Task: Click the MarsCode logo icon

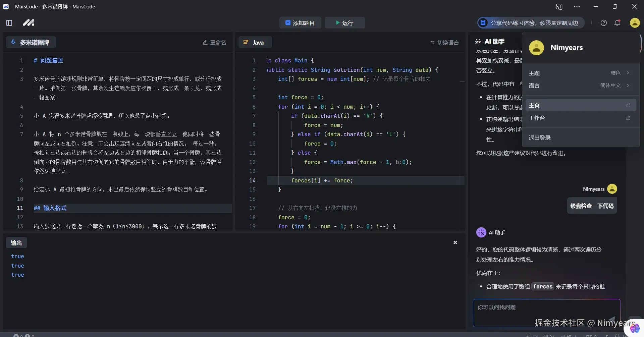Action: [x=29, y=23]
